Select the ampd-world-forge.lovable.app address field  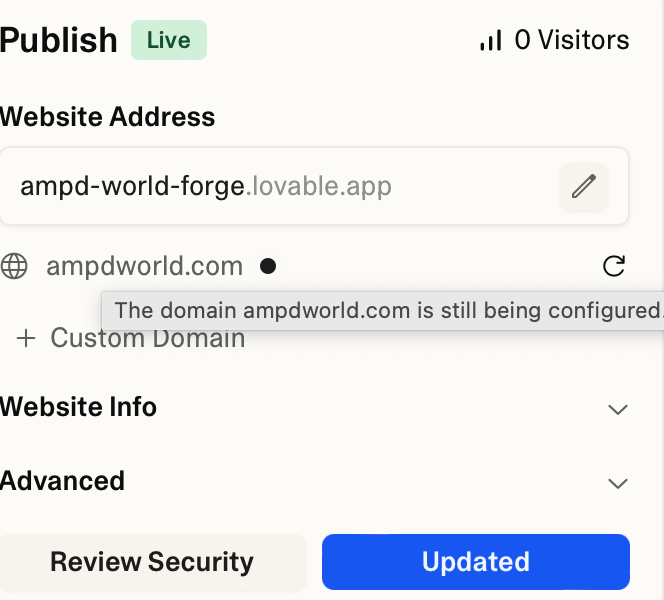click(314, 186)
